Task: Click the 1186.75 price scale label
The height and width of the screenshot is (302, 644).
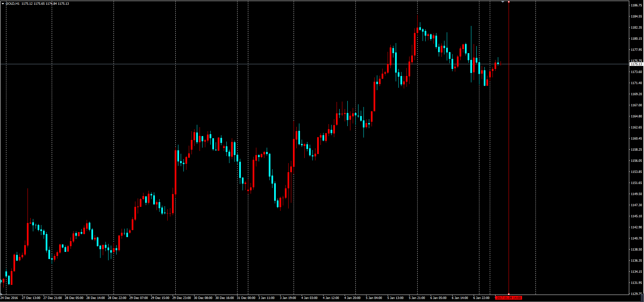Action: [636, 5]
